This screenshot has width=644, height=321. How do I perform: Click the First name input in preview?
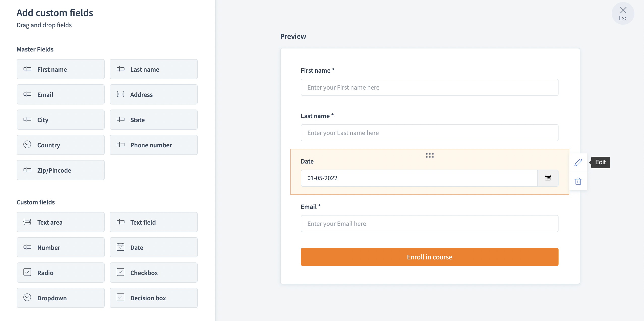[x=429, y=87]
